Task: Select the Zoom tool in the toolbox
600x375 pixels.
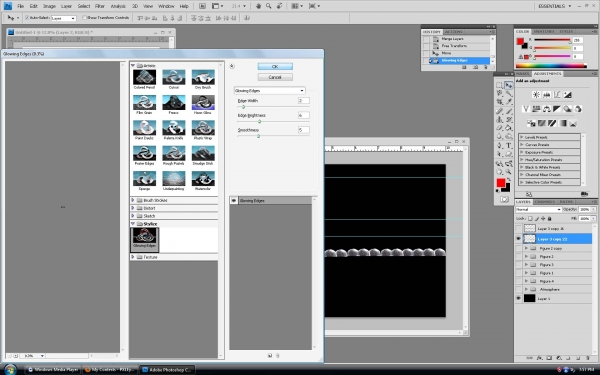Action: 509,172
